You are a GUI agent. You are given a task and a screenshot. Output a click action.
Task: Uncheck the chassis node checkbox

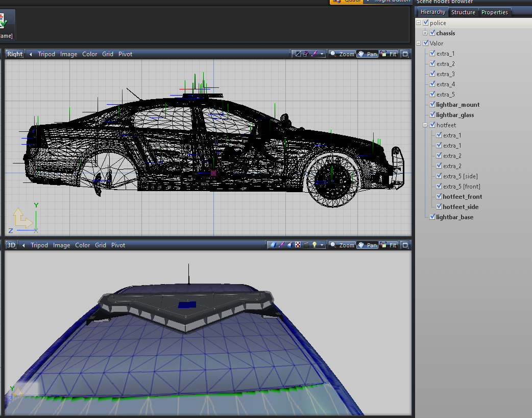coord(432,33)
